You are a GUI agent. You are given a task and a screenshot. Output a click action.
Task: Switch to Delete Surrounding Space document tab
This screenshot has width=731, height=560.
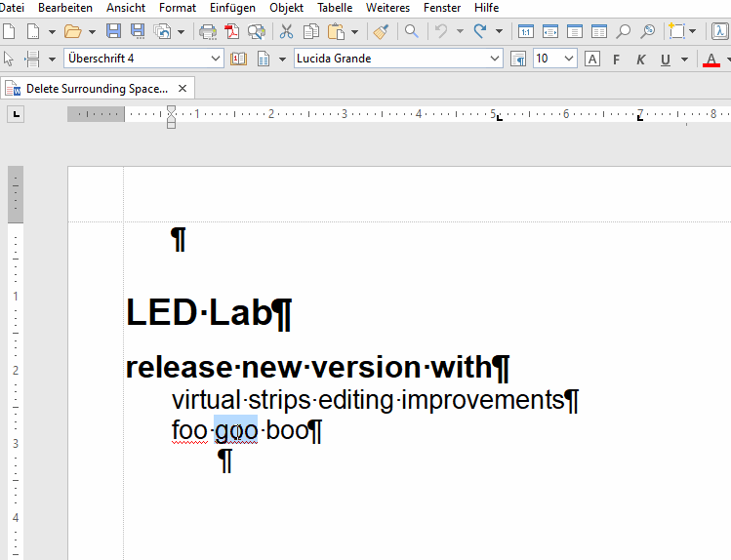97,89
